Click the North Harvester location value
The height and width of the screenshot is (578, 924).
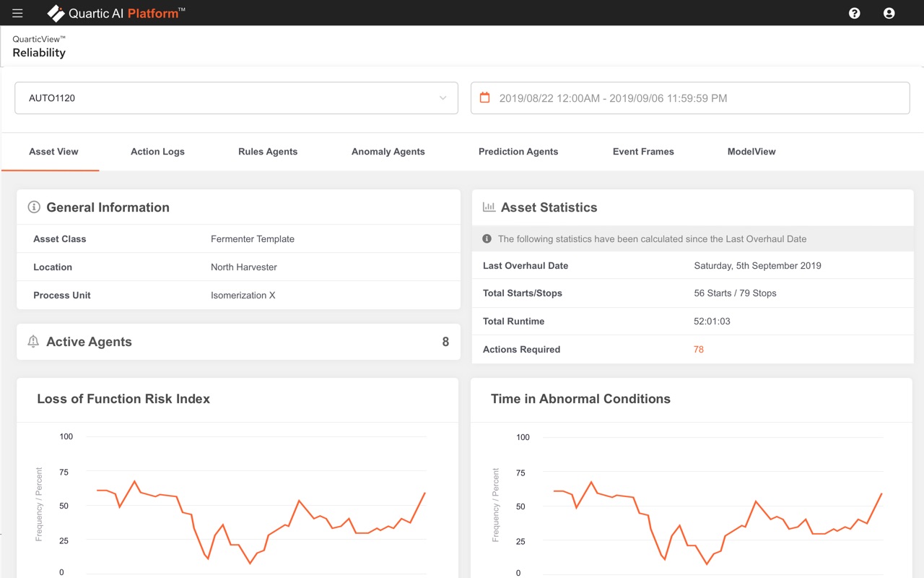[244, 267]
